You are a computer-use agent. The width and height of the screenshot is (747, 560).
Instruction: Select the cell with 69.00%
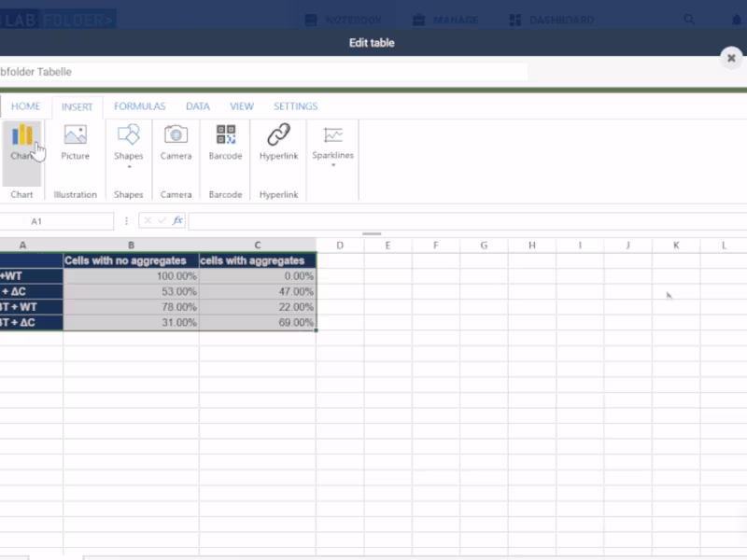[x=258, y=322]
